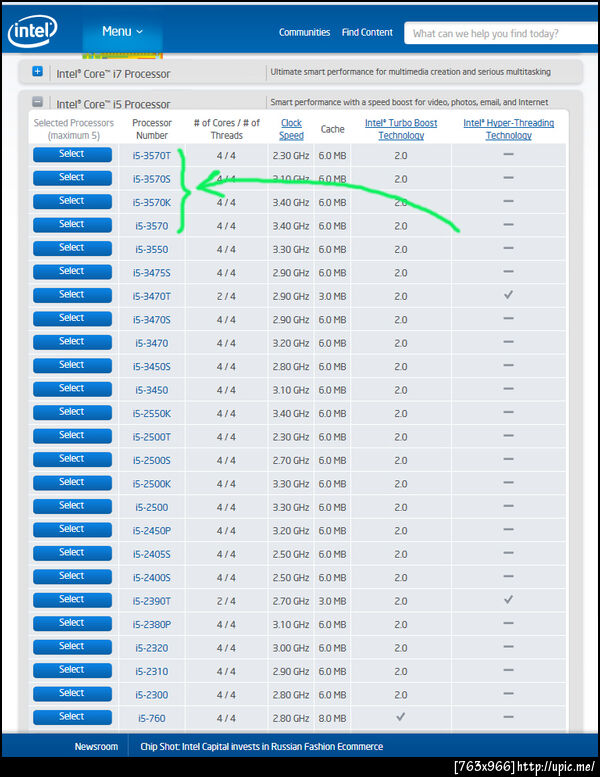Open the Communities link
Image resolution: width=600 pixels, height=777 pixels.
[304, 32]
